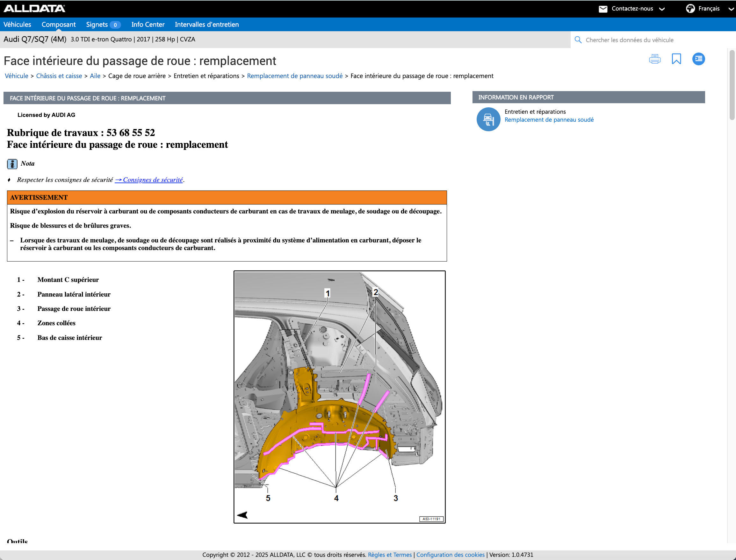Expand the Français language dropdown arrow
Viewport: 736px width, 560px height.
(x=731, y=9)
